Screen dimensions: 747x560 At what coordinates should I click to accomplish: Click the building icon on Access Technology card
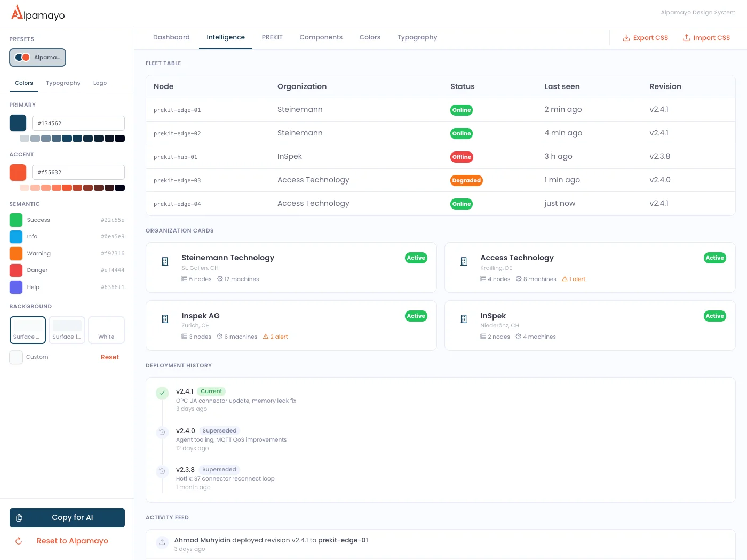point(464,261)
